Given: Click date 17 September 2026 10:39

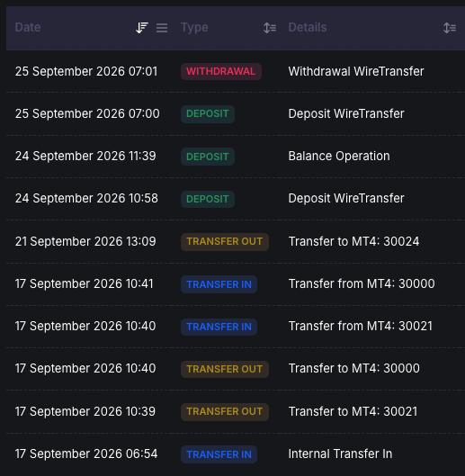Looking at the screenshot, I should 85,411.
